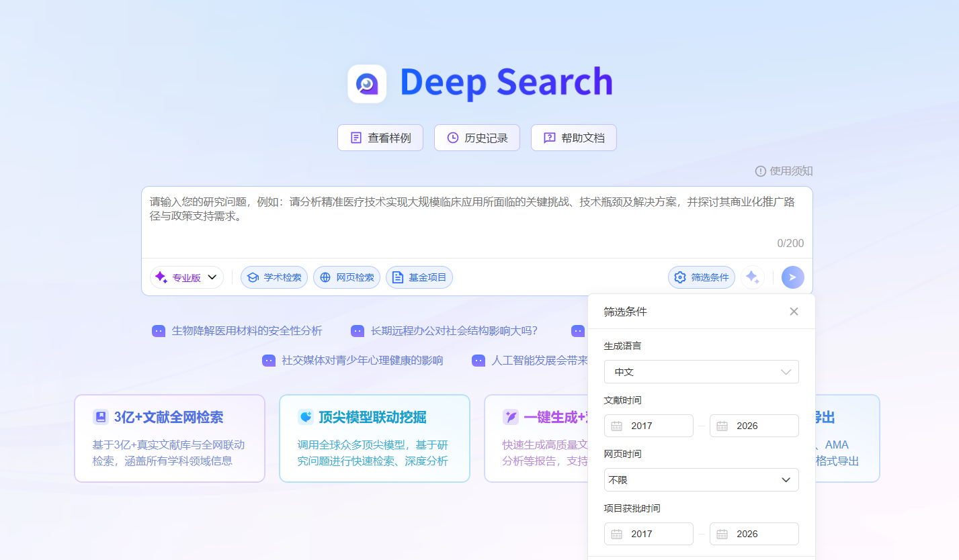
Task: Click the 筛选条件 filter button
Action: (702, 277)
